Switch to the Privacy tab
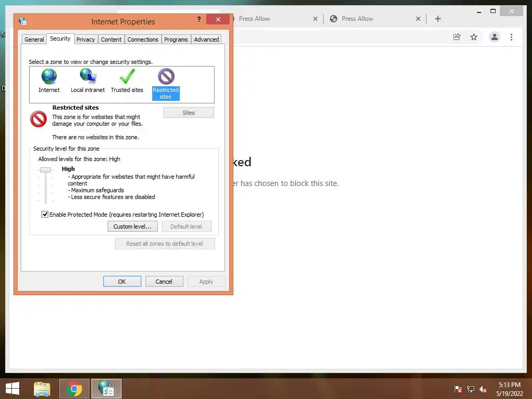This screenshot has height=399, width=532. (x=86, y=39)
